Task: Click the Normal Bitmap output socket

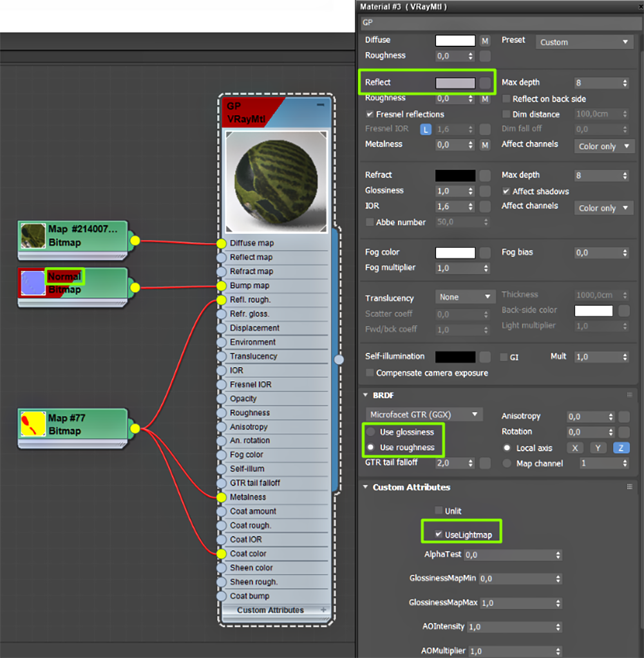Action: (x=135, y=287)
